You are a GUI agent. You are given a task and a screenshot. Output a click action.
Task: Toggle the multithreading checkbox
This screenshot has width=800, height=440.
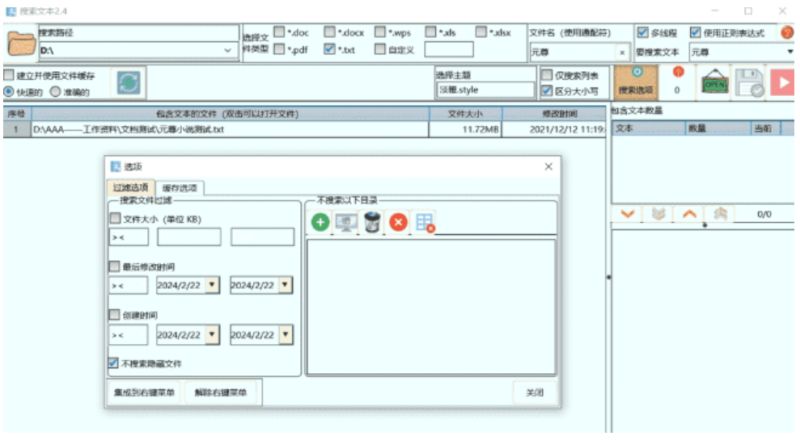click(642, 32)
